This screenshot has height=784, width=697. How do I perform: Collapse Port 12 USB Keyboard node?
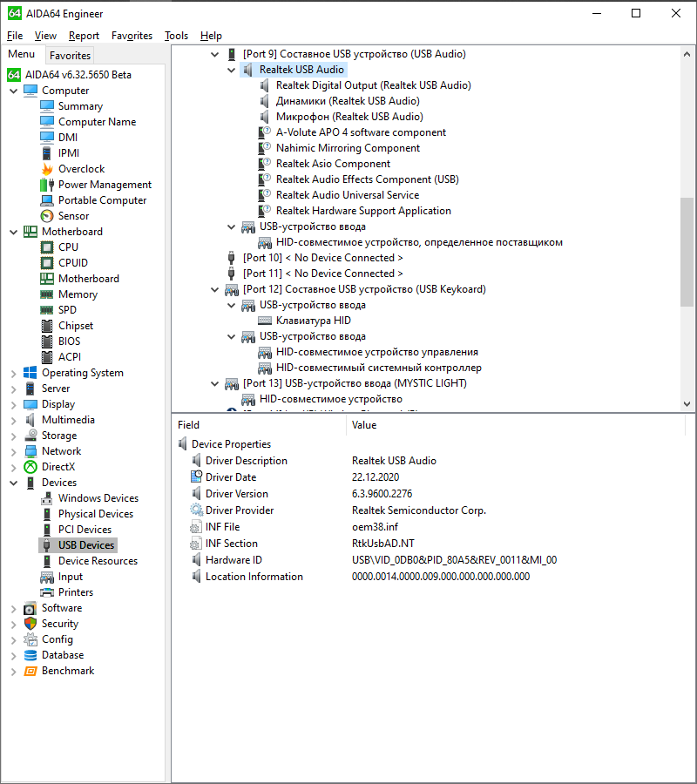(x=215, y=289)
